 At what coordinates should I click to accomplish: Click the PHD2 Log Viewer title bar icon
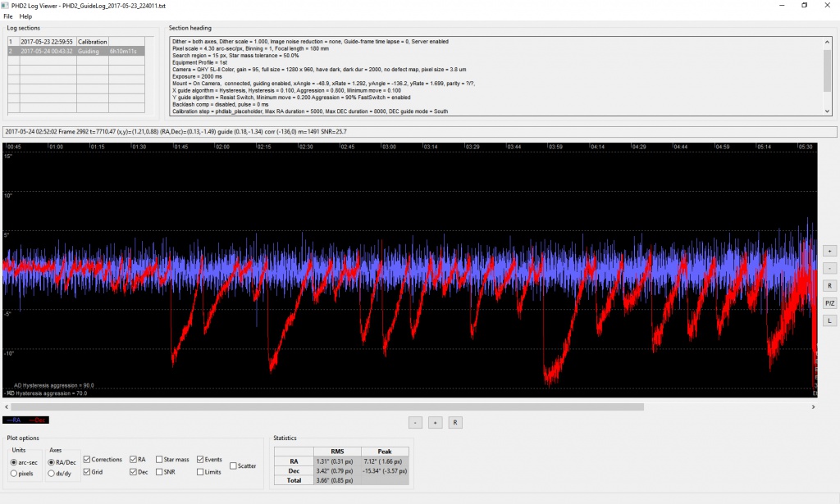tap(6, 6)
